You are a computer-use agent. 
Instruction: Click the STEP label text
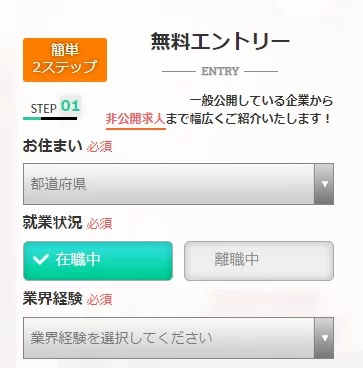click(44, 109)
